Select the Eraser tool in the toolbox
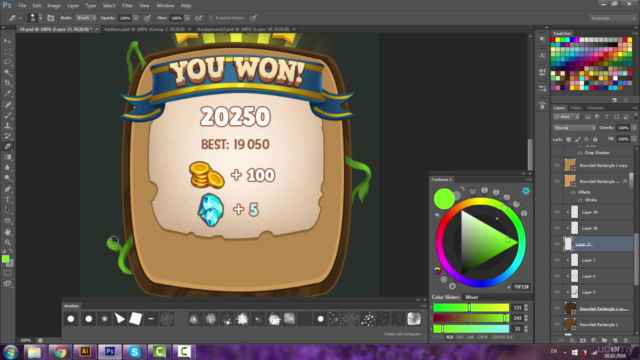The height and width of the screenshot is (360, 640). pyautogui.click(x=8, y=147)
